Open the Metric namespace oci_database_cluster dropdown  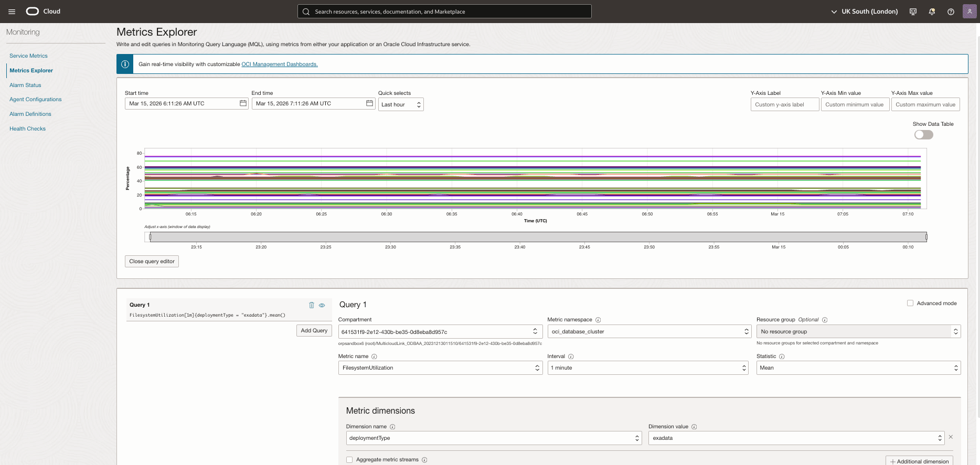[649, 331]
